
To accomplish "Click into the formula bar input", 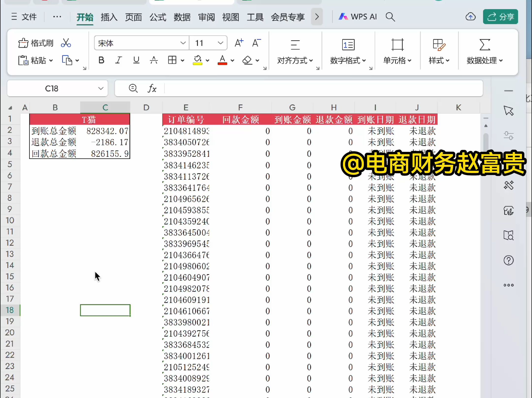I will point(323,88).
